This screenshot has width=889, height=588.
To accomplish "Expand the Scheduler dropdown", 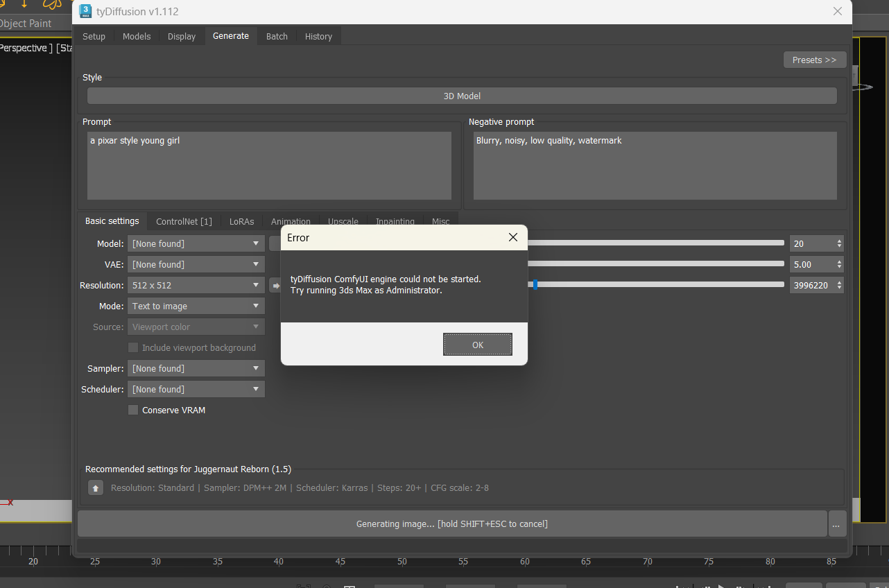I will point(196,389).
